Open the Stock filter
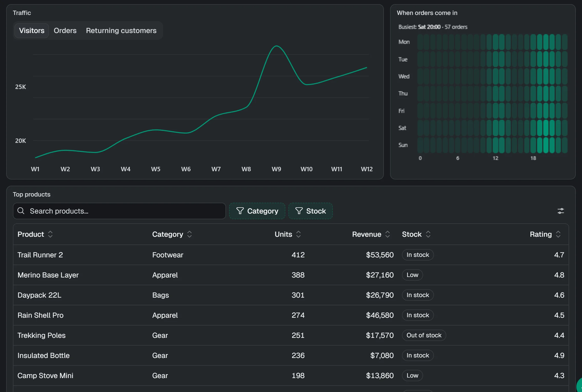The width and height of the screenshot is (582, 392). [310, 211]
